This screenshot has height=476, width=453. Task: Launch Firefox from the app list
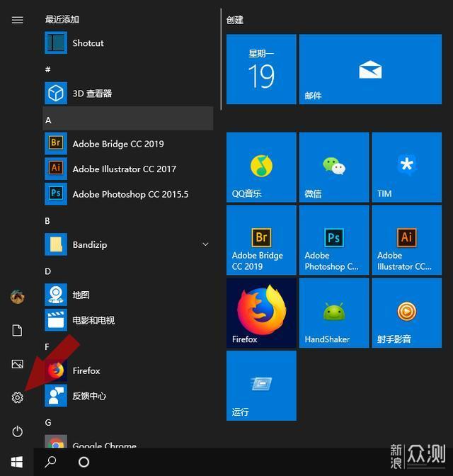click(127, 370)
